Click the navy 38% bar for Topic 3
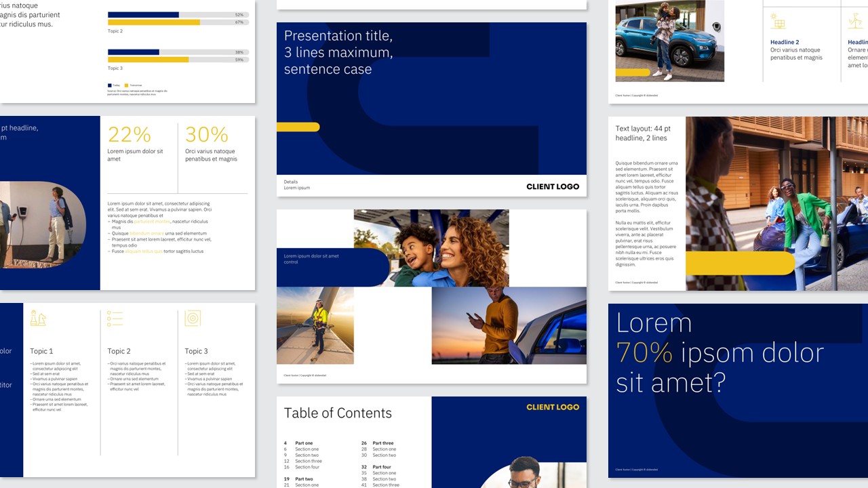Screen dimensions: 868x488 [134, 52]
